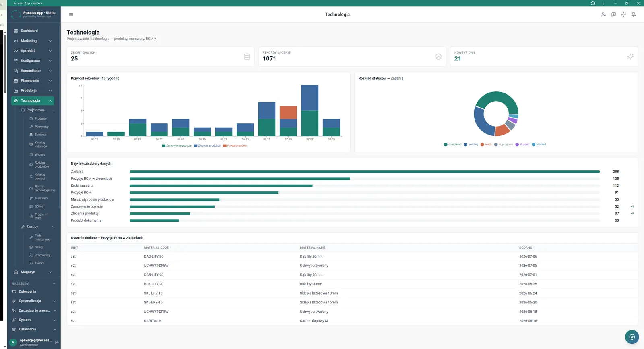Click the 07-27 bar in chart
The height and width of the screenshot is (349, 644).
(x=310, y=110)
